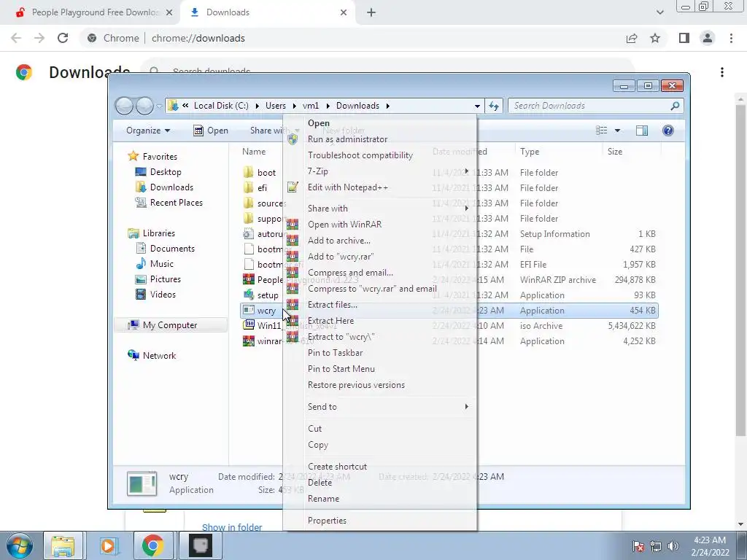Open Explorer help icon
The image size is (747, 560).
click(x=668, y=131)
